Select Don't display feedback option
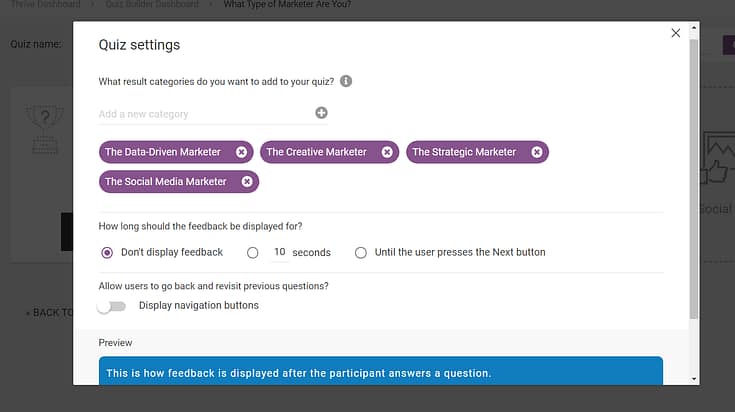 [107, 253]
